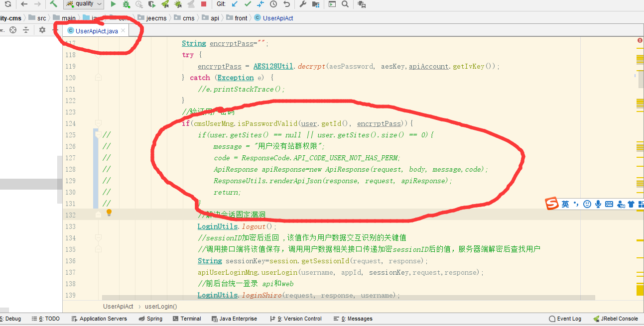Click the Search Everywhere magnifier icon
The width and height of the screenshot is (644, 326).
click(345, 4)
